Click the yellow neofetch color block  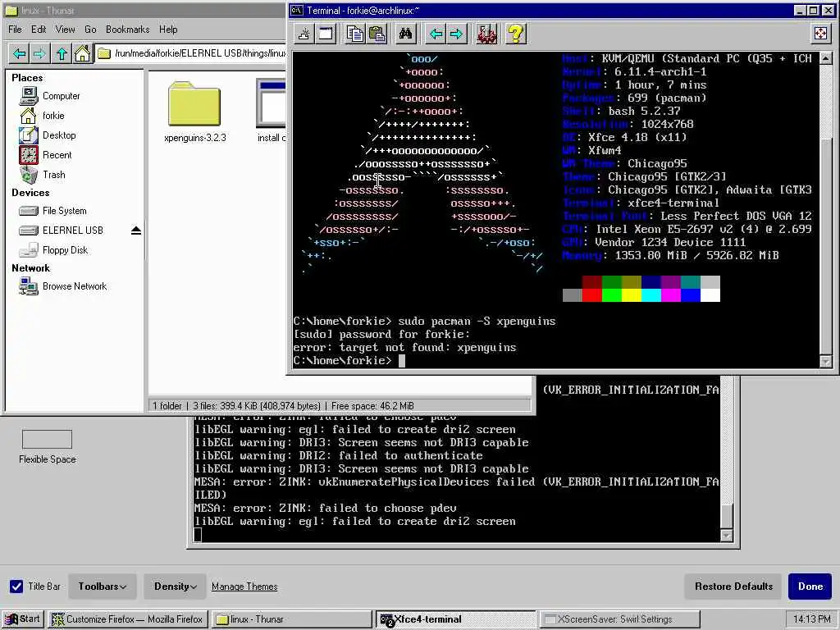tap(631, 295)
